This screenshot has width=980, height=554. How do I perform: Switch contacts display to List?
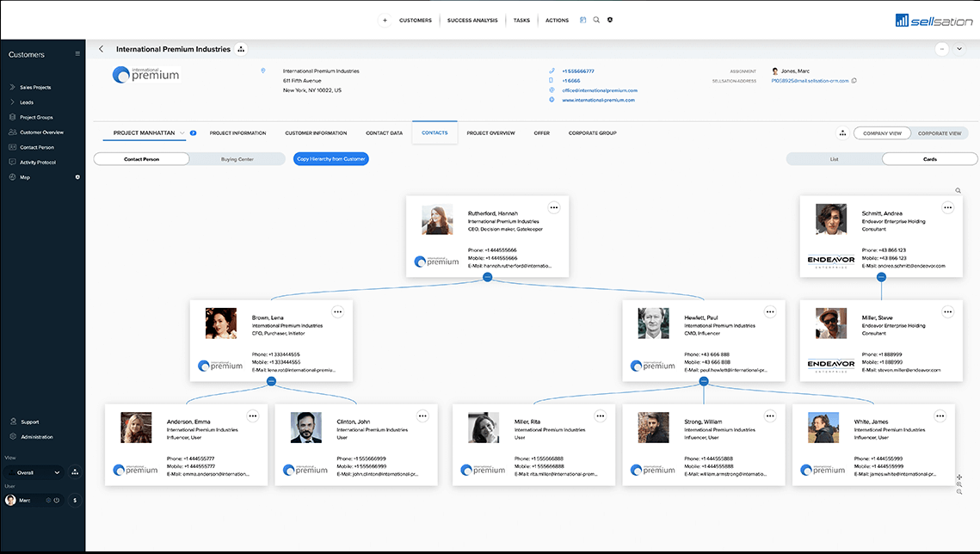tap(834, 159)
